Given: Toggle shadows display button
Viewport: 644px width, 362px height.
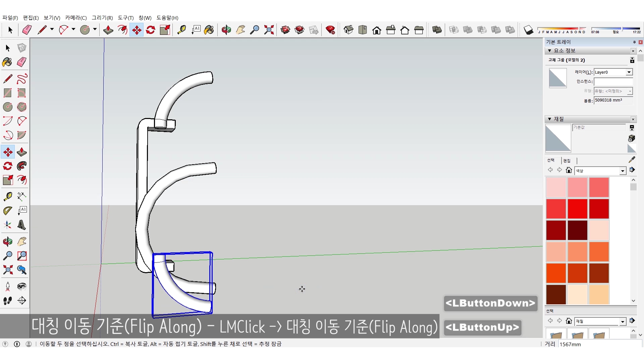Looking at the screenshot, I should coord(528,30).
